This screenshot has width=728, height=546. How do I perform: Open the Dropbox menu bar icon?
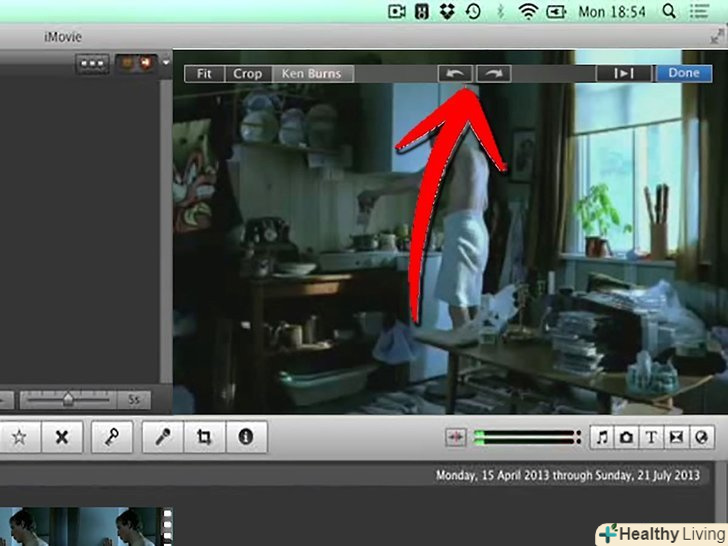(x=447, y=11)
